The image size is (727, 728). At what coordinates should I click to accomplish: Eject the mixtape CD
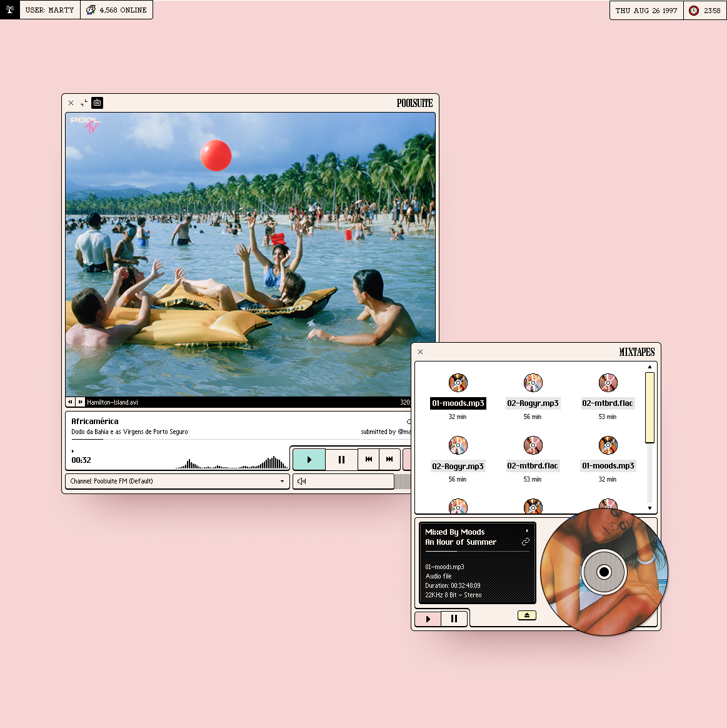(x=527, y=615)
